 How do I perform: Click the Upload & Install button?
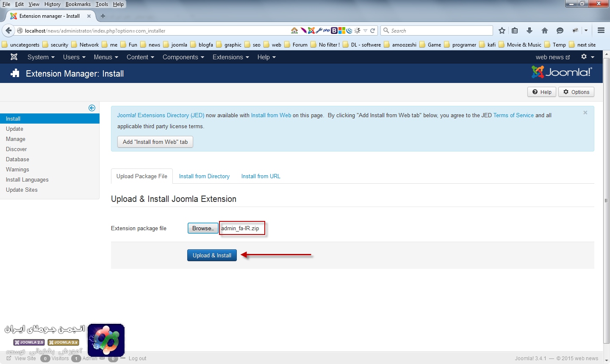212,255
